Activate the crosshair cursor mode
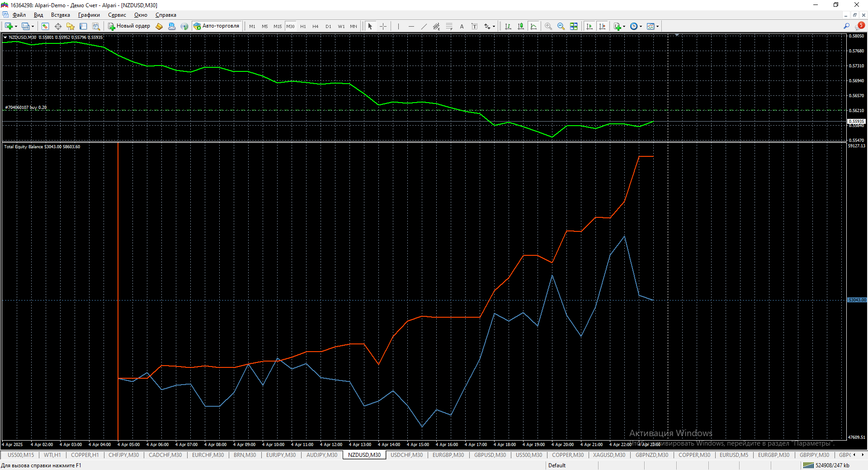Screen dimensions: 868x470 [383, 26]
